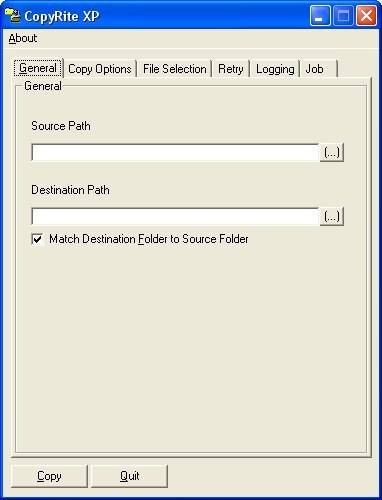Minimize the CopyRite XP window
Screen dimensions: 382x500
[320, 16]
